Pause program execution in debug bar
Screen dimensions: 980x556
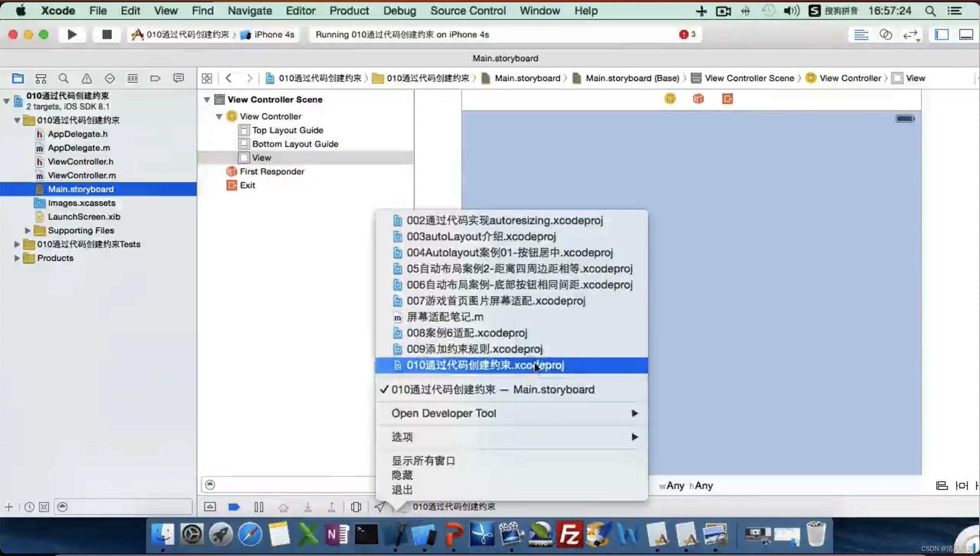(x=259, y=507)
